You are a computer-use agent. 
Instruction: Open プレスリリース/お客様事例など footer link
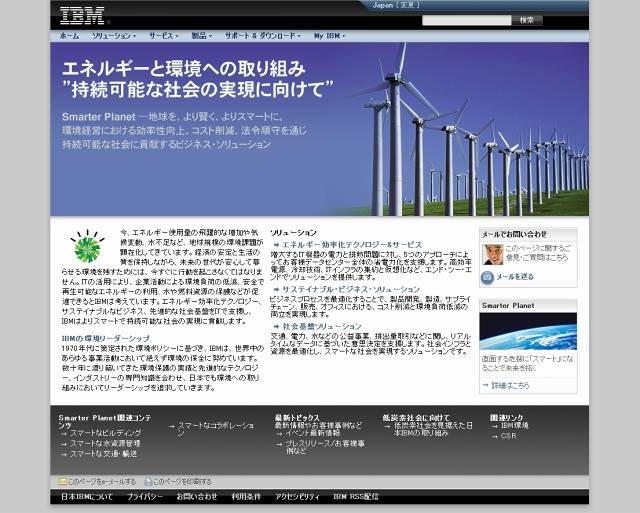(x=325, y=447)
